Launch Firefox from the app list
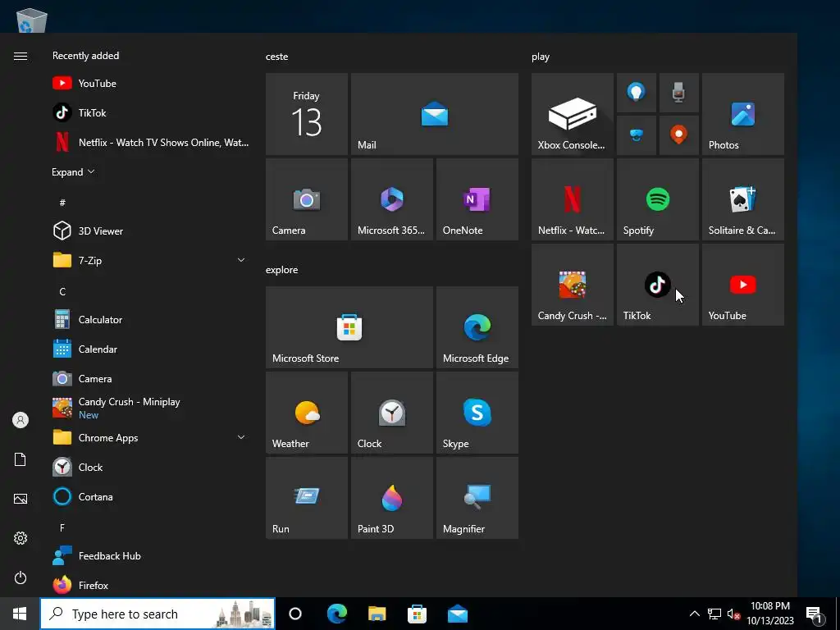 (150, 585)
